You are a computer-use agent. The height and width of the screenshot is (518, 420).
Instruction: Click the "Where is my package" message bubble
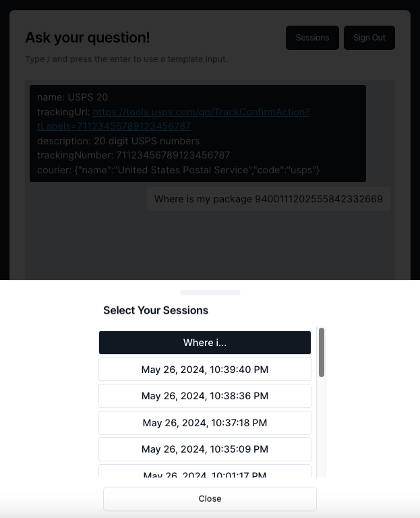268,199
